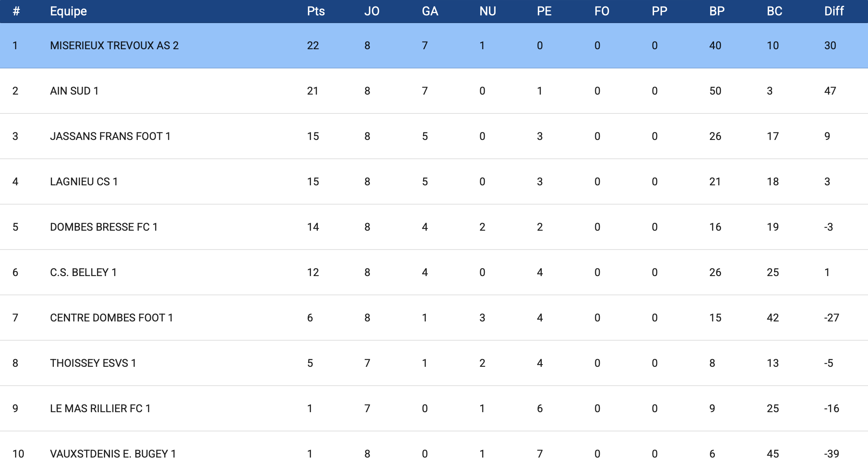Open the MISERIEUX TREVOUX AS 2 team
This screenshot has width=868, height=476.
point(114,45)
